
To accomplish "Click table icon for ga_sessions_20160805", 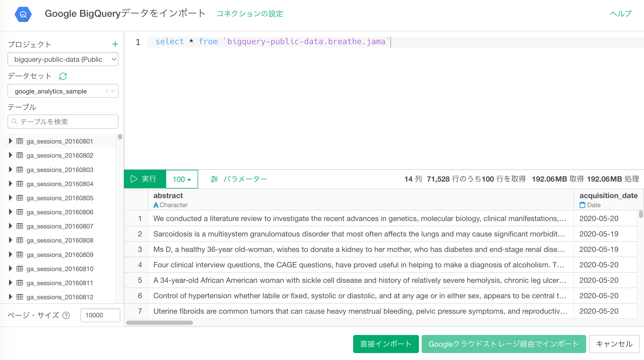I will point(20,198).
